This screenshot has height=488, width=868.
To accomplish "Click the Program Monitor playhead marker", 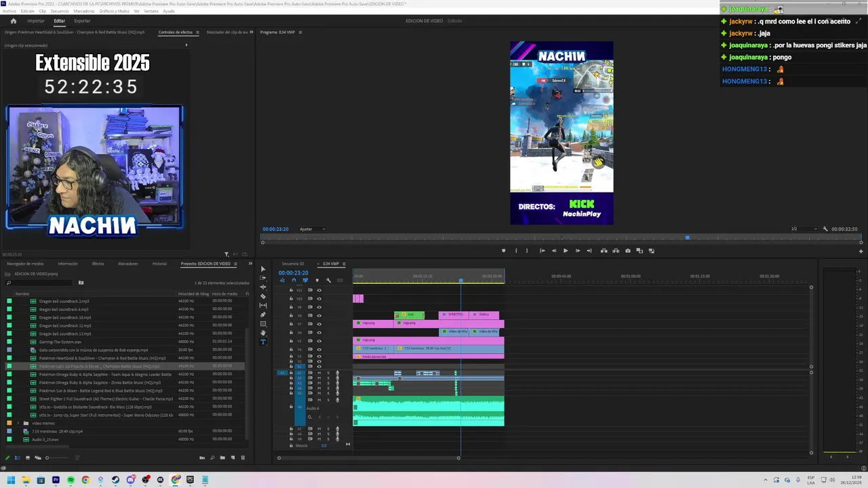I will click(x=688, y=237).
